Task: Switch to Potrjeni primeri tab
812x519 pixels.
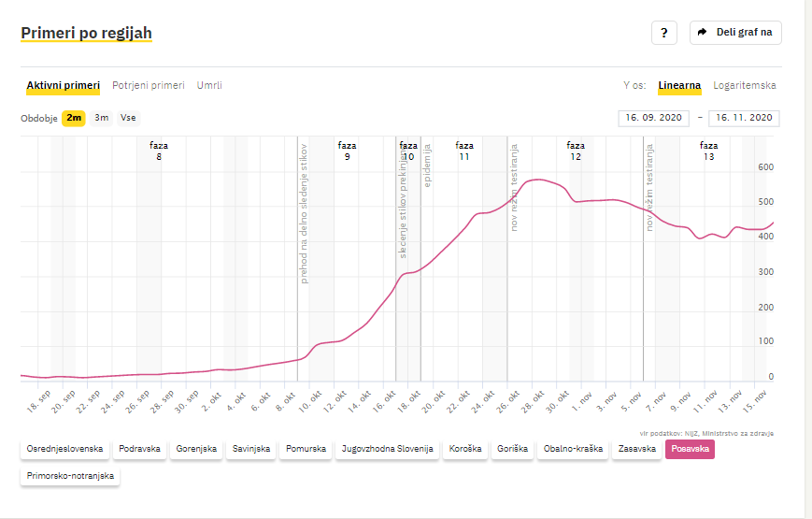Action: (x=149, y=85)
